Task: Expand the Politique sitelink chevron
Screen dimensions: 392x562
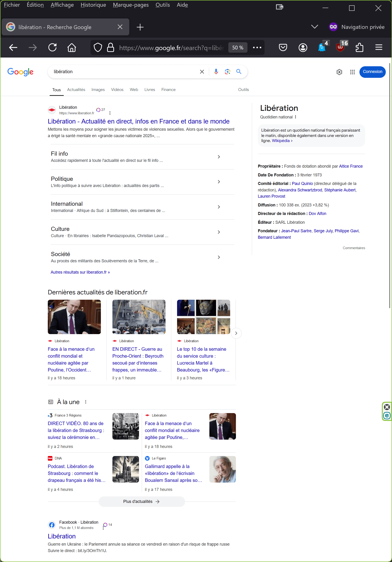Action: 219,182
